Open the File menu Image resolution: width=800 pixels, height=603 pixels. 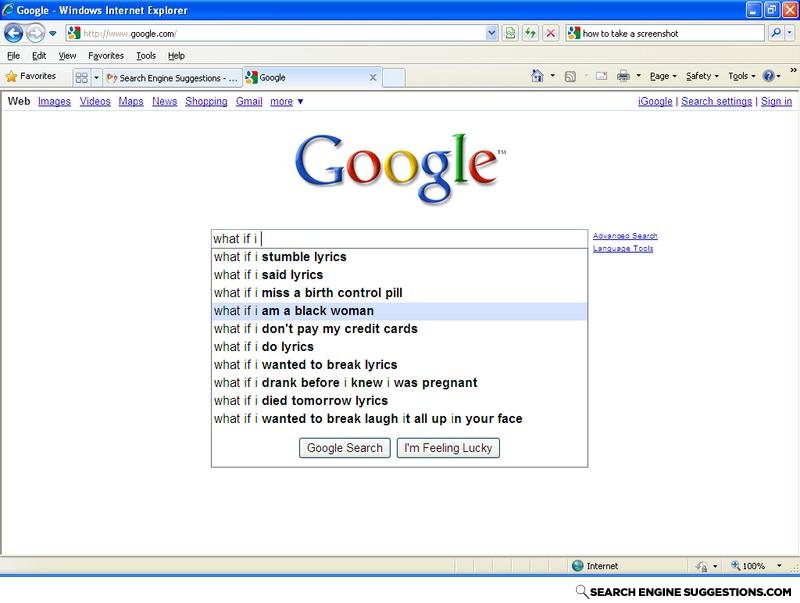(x=13, y=56)
